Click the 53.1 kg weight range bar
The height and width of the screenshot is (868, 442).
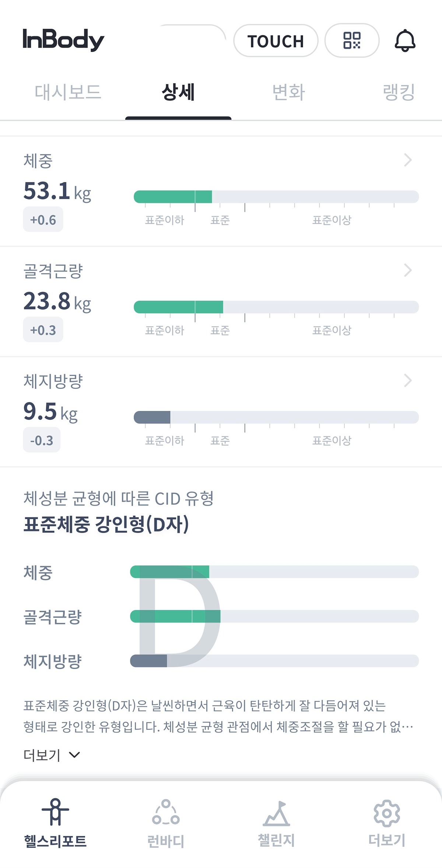pos(276,197)
